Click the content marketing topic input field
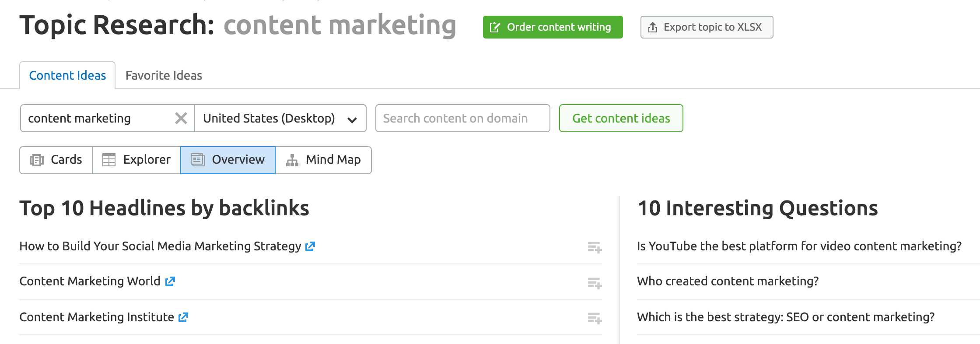This screenshot has height=344, width=980. tap(96, 118)
